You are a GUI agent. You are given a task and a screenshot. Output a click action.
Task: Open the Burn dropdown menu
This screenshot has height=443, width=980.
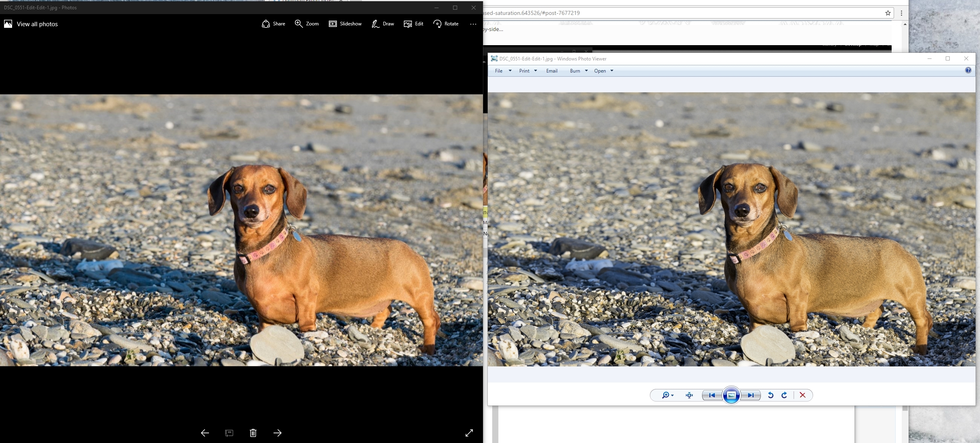tap(579, 71)
